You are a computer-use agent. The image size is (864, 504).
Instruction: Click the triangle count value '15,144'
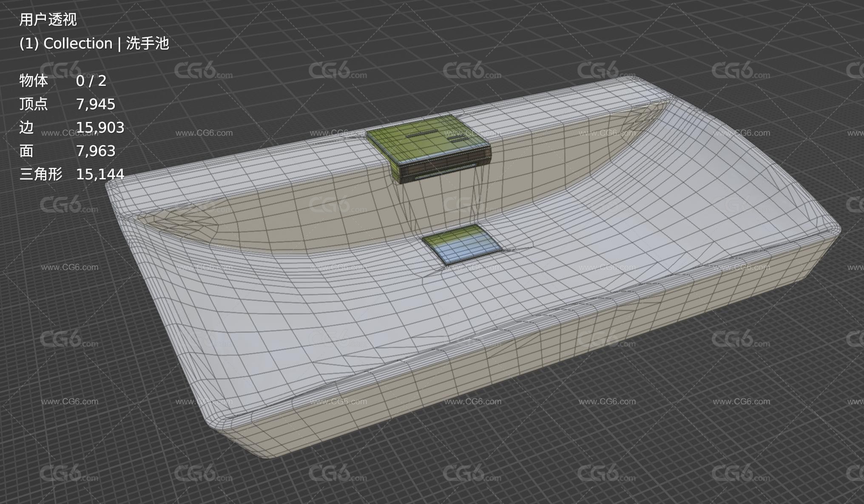[100, 174]
